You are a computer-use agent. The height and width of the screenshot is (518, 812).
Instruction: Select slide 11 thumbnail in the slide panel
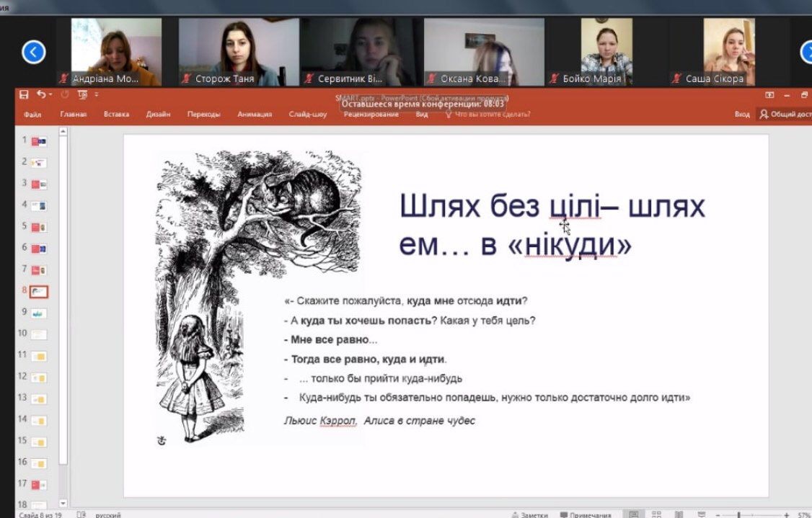click(x=39, y=356)
